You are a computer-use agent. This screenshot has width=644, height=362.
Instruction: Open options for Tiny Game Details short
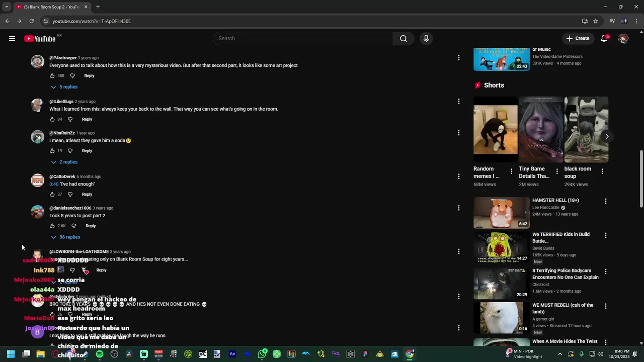coord(556,171)
